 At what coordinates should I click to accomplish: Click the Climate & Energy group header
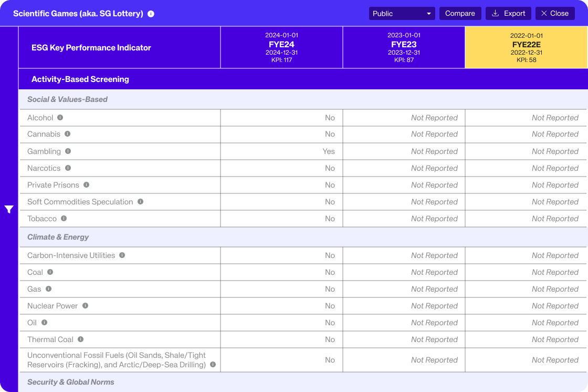click(303, 237)
